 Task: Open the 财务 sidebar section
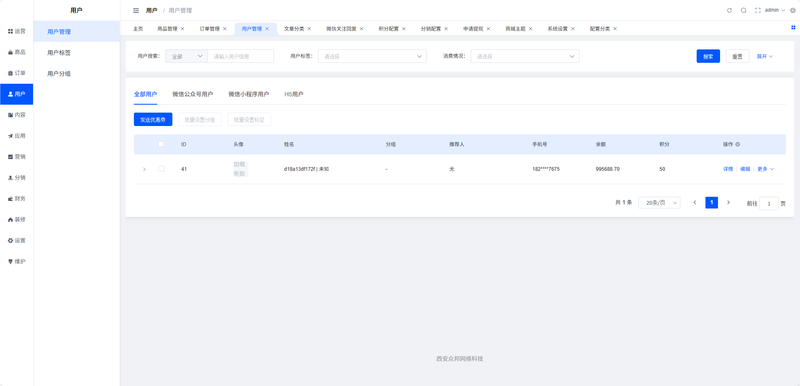16,198
